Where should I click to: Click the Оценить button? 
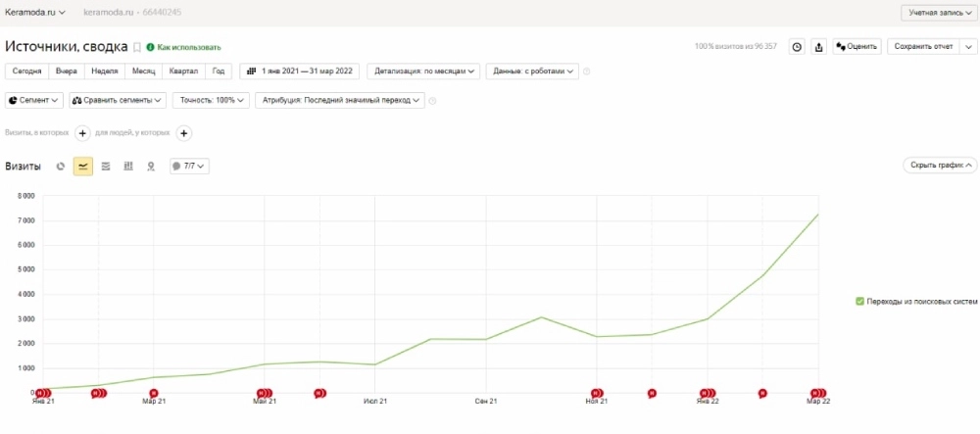click(857, 47)
